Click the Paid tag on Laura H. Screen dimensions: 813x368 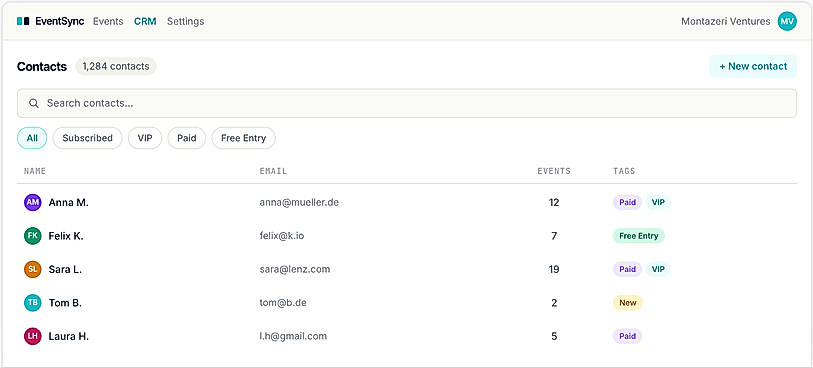click(627, 336)
